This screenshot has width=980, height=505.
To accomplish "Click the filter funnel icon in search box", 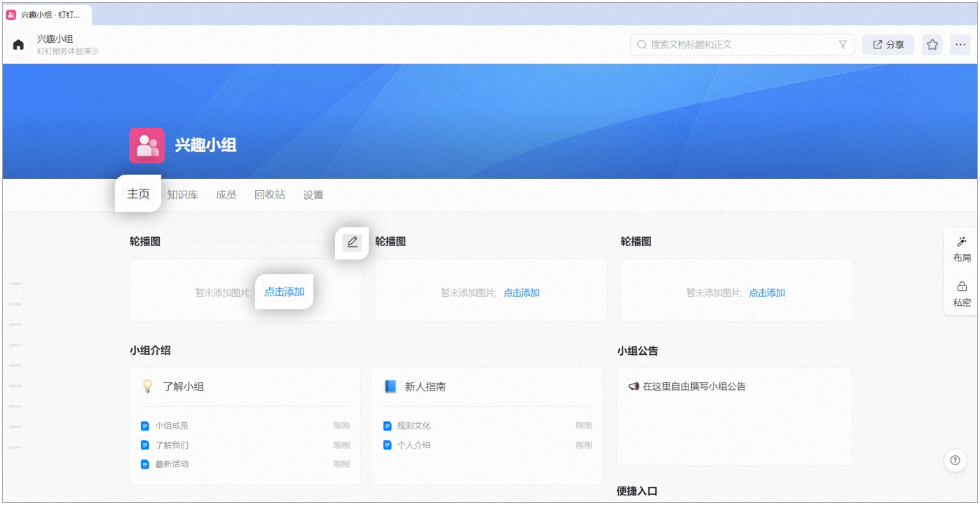I will click(x=843, y=45).
